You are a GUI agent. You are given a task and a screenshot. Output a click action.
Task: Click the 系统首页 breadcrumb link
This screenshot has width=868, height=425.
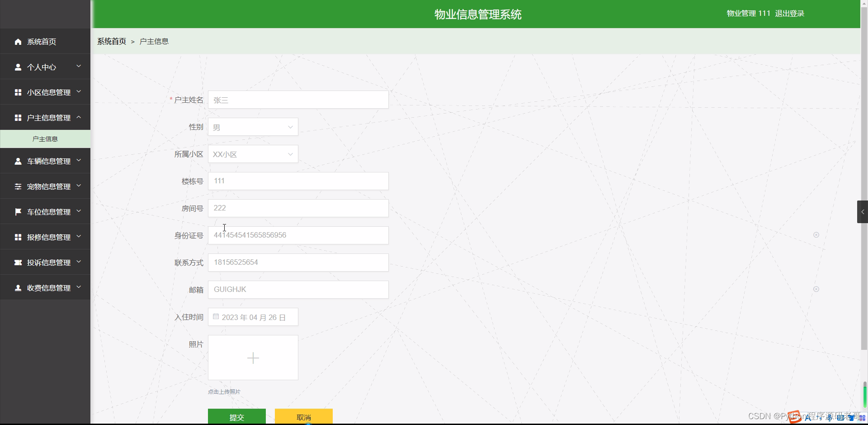tap(111, 41)
